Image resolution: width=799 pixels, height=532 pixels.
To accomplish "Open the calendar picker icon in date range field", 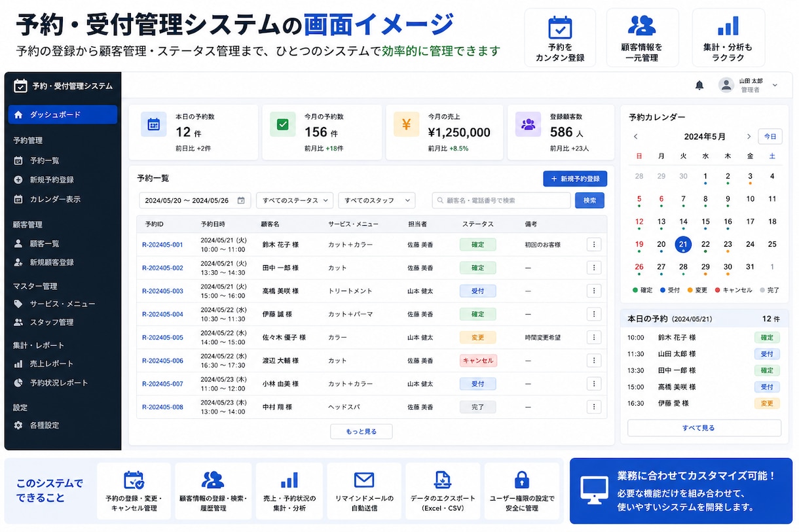I will [x=241, y=200].
